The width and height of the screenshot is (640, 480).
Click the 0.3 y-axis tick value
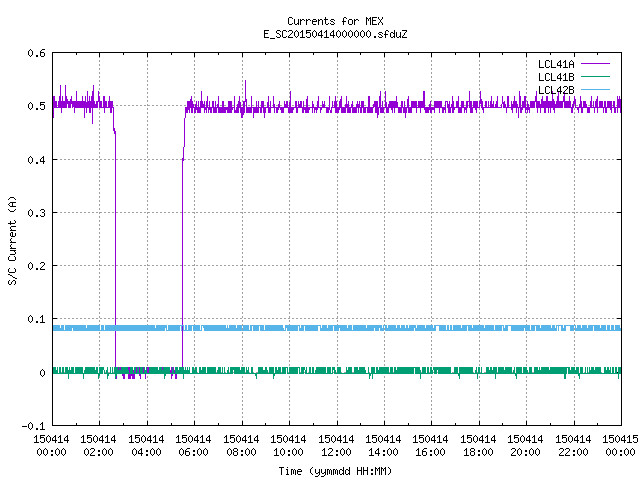click(x=36, y=213)
